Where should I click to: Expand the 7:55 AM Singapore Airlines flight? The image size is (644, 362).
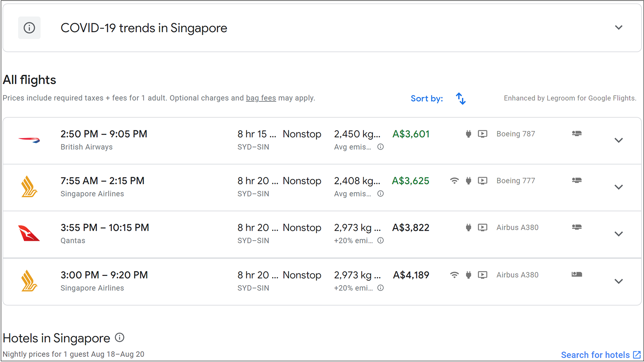(619, 187)
